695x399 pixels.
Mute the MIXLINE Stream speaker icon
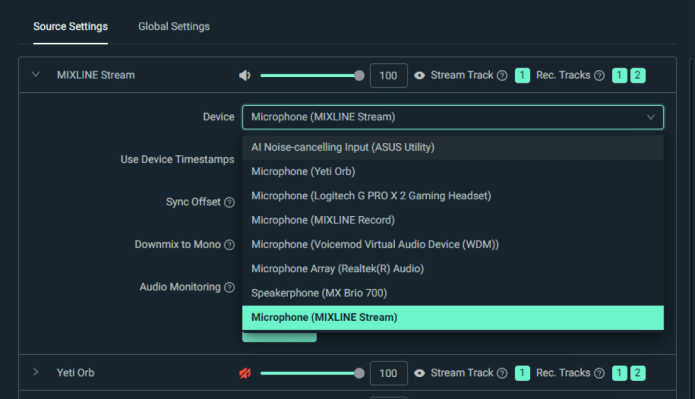pos(245,75)
